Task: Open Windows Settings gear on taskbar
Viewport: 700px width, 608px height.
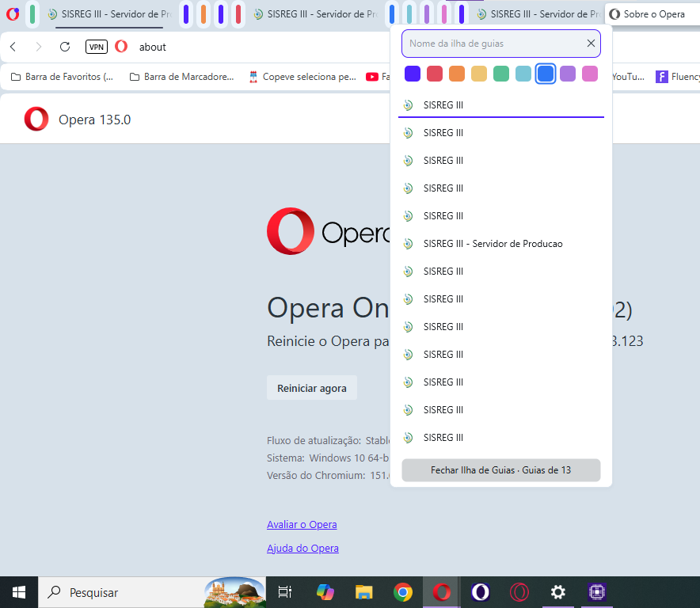Action: [558, 592]
